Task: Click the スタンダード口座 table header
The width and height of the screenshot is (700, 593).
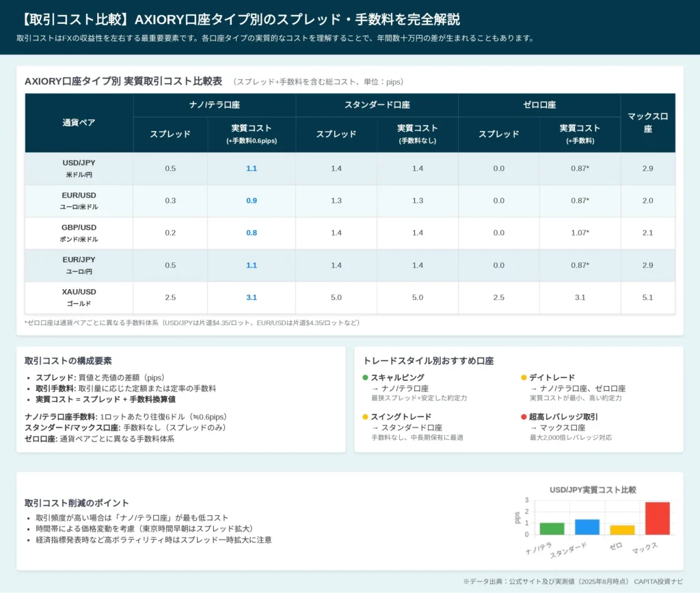Action: tap(377, 105)
